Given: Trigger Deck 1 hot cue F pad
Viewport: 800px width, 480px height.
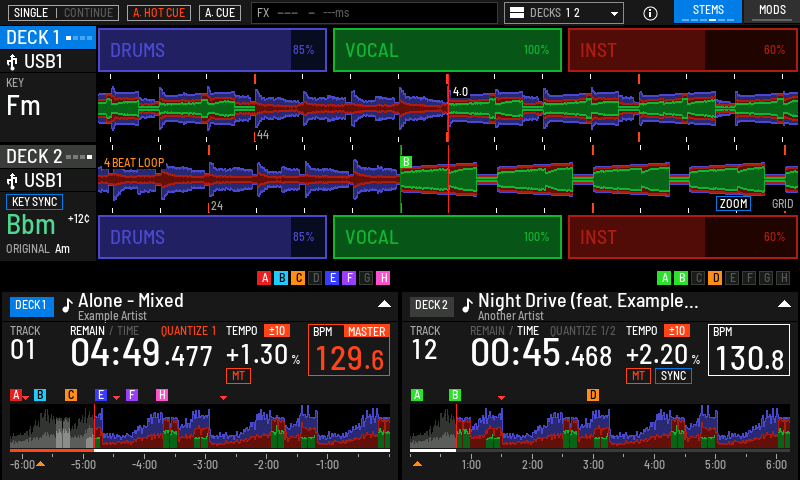Looking at the screenshot, I should point(349,278).
